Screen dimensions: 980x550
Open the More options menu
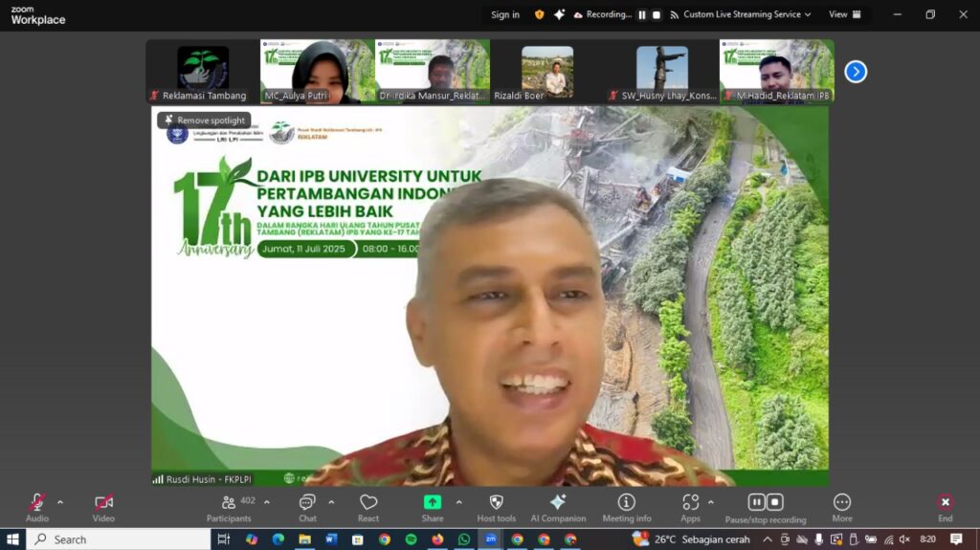[842, 507]
